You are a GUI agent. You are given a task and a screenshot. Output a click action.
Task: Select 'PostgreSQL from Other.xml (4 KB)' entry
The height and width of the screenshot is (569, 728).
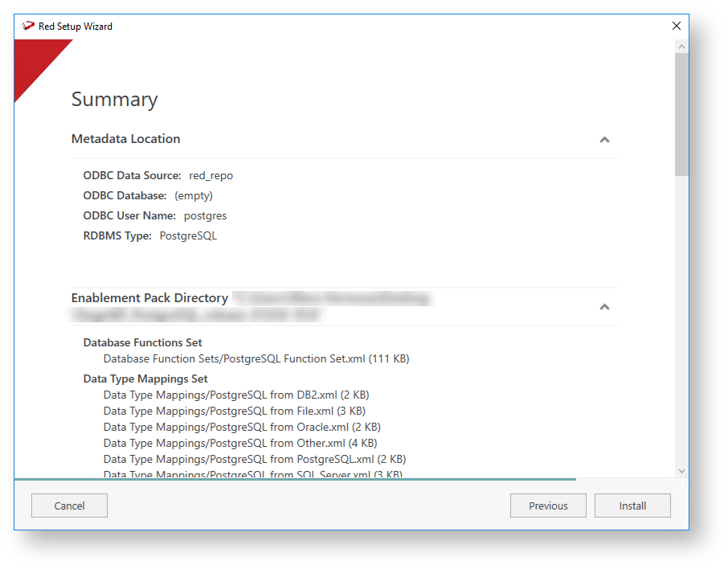pos(240,443)
